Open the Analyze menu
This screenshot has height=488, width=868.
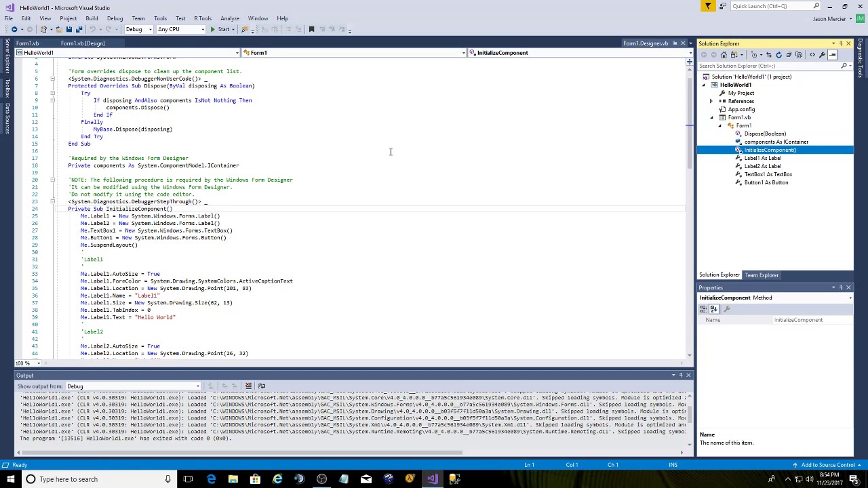pyautogui.click(x=229, y=18)
